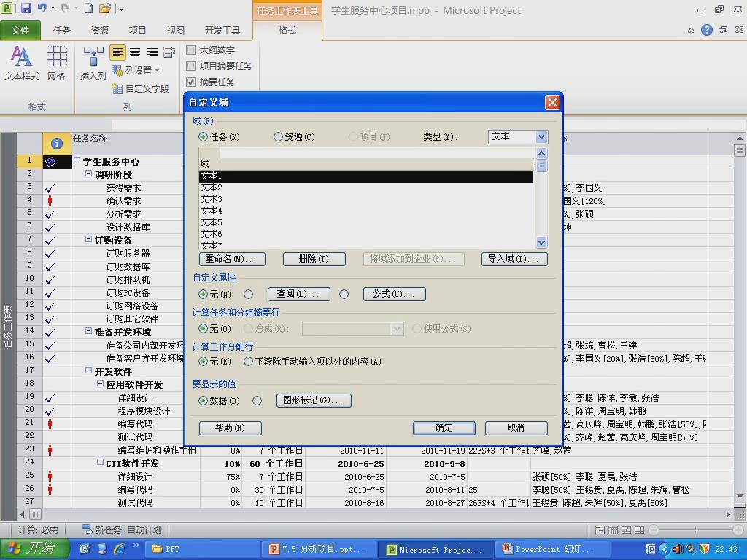The width and height of the screenshot is (747, 560).
Task: Click the indicator info column header icon
Action: [57, 143]
